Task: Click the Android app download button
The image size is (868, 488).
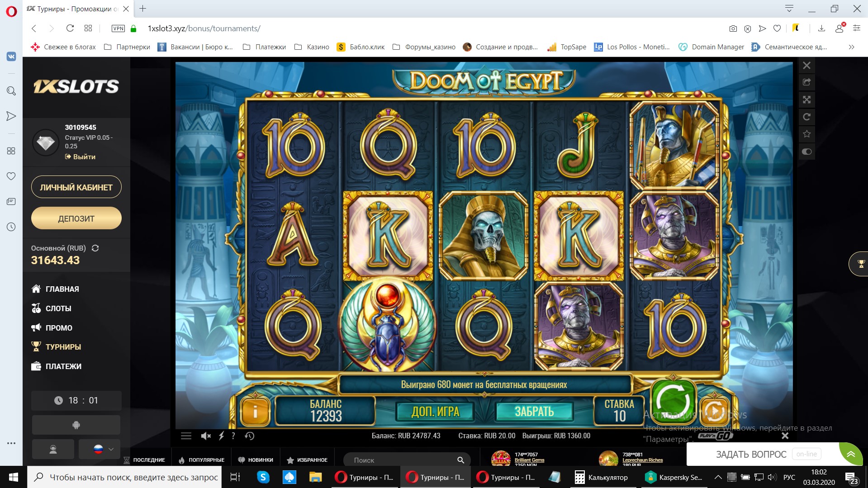Action: pyautogui.click(x=76, y=425)
